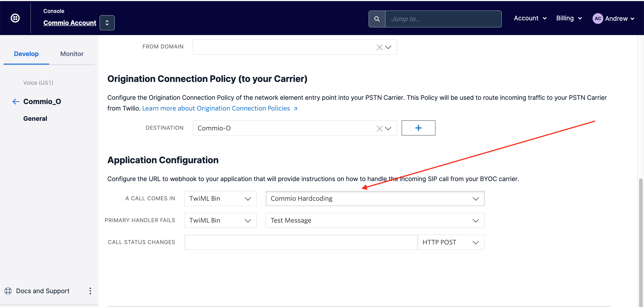Click the DESTINATION label
644x307 pixels.
(165, 128)
